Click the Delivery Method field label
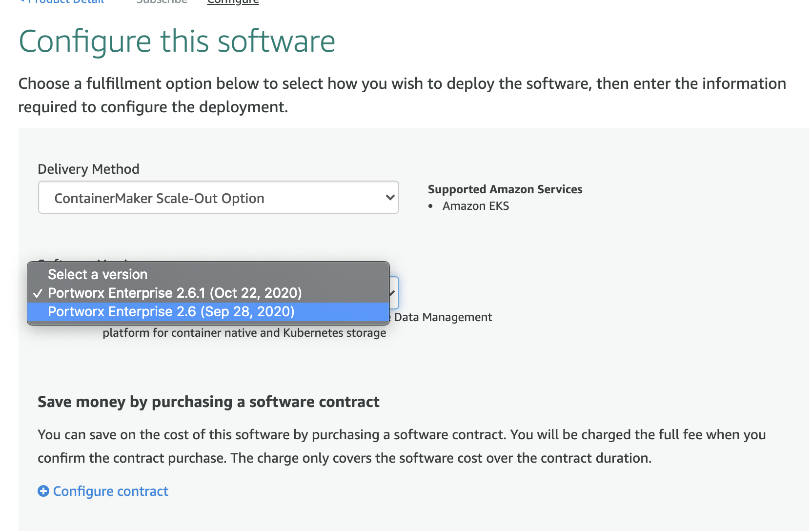 click(x=88, y=169)
